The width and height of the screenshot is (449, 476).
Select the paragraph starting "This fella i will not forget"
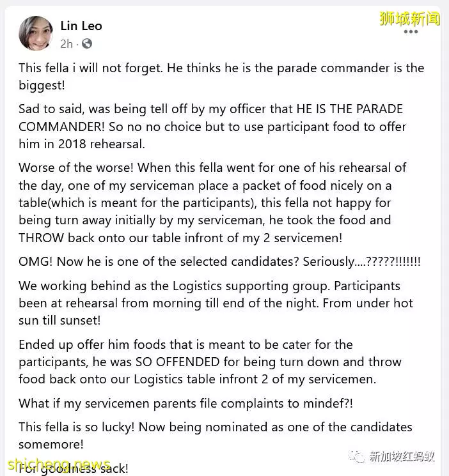[221, 77]
